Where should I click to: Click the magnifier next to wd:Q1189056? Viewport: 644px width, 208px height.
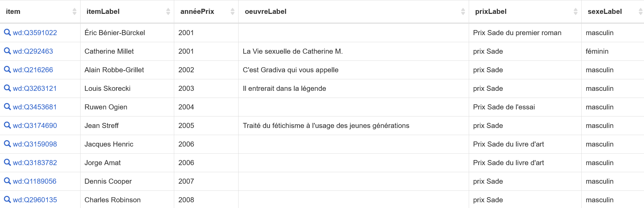pos(7,181)
